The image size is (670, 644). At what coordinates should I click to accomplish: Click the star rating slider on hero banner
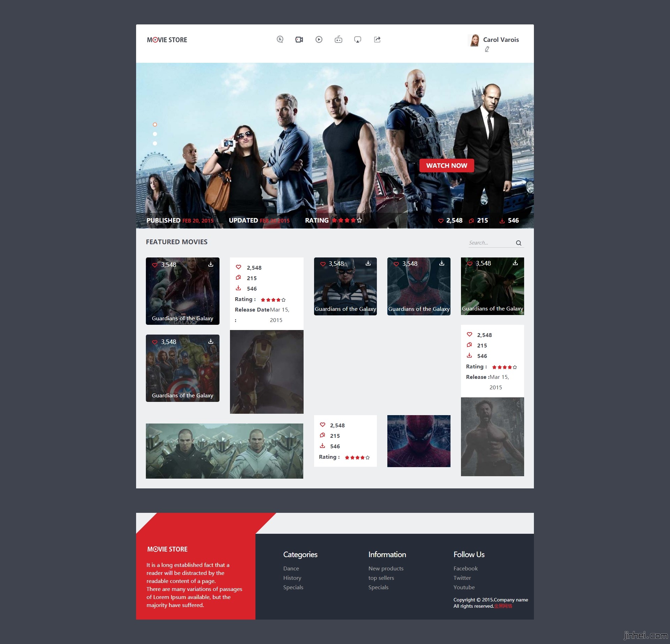357,220
